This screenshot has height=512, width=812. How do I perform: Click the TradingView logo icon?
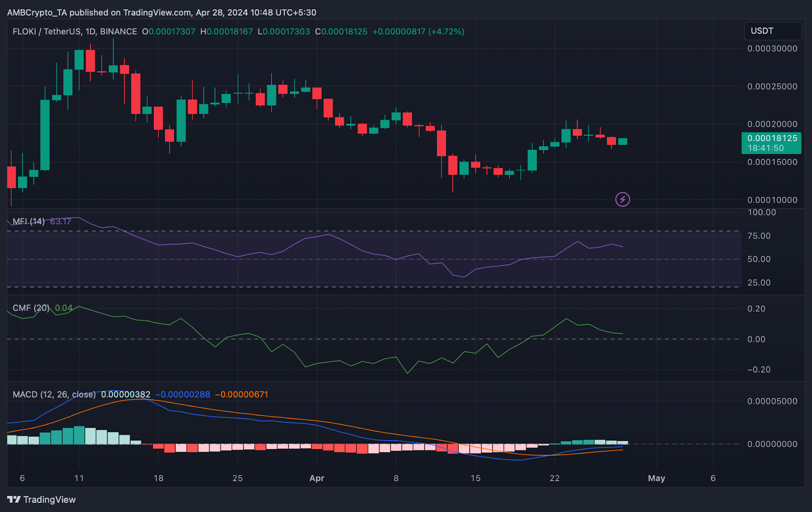[14, 500]
